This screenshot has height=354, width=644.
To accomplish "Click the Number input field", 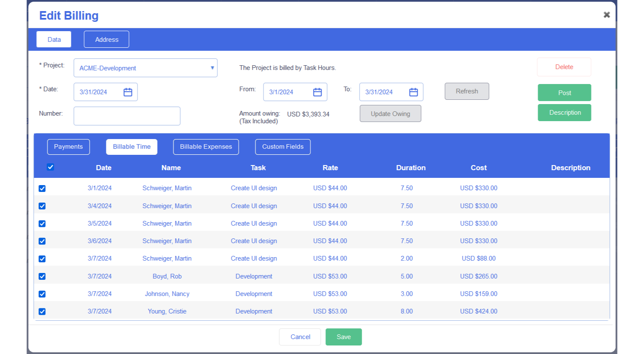I will tap(126, 116).
